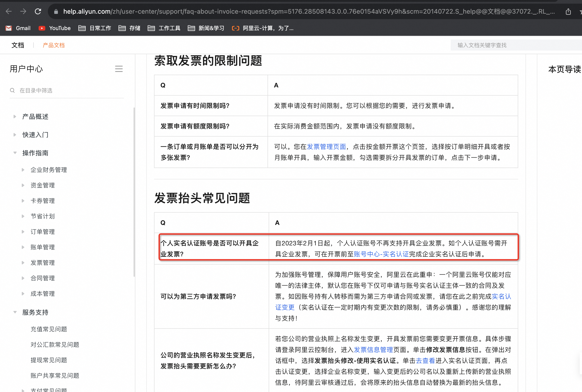Click the page URL in address bar

point(309,12)
